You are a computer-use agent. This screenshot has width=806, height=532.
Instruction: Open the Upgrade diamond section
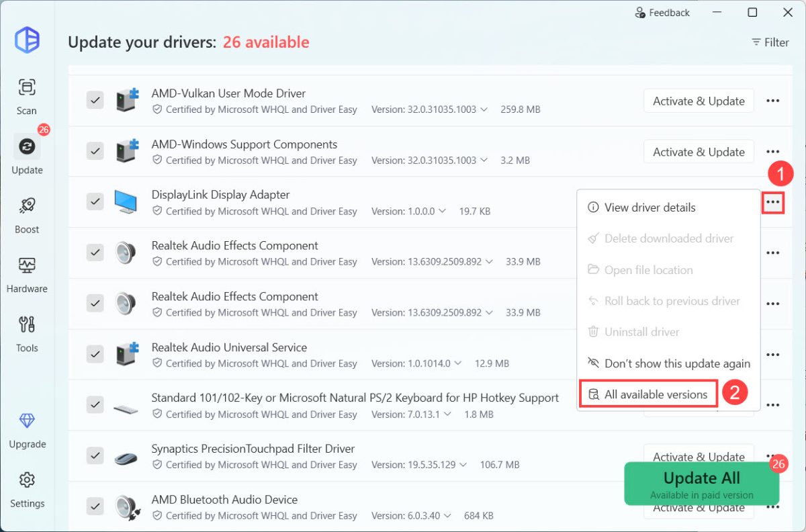pyautogui.click(x=27, y=429)
